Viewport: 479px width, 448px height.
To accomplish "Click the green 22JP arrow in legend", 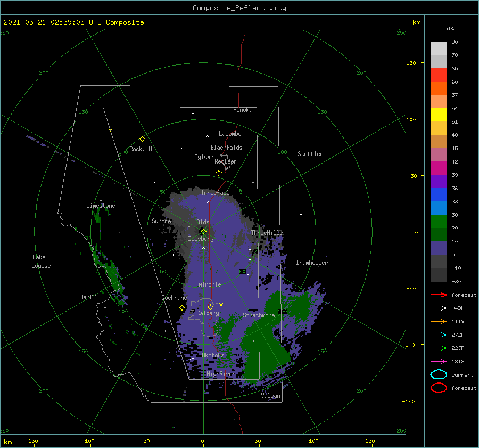I will 439,348.
